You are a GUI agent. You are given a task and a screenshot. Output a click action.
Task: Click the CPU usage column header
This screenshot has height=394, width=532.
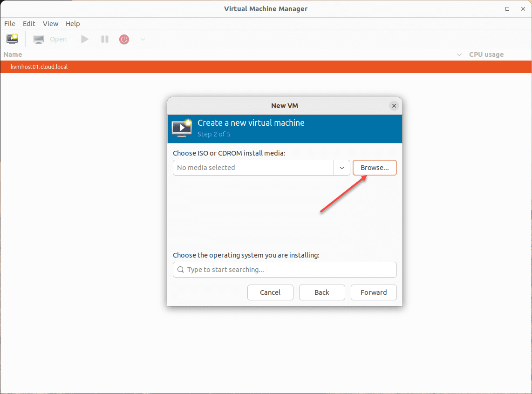(486, 54)
